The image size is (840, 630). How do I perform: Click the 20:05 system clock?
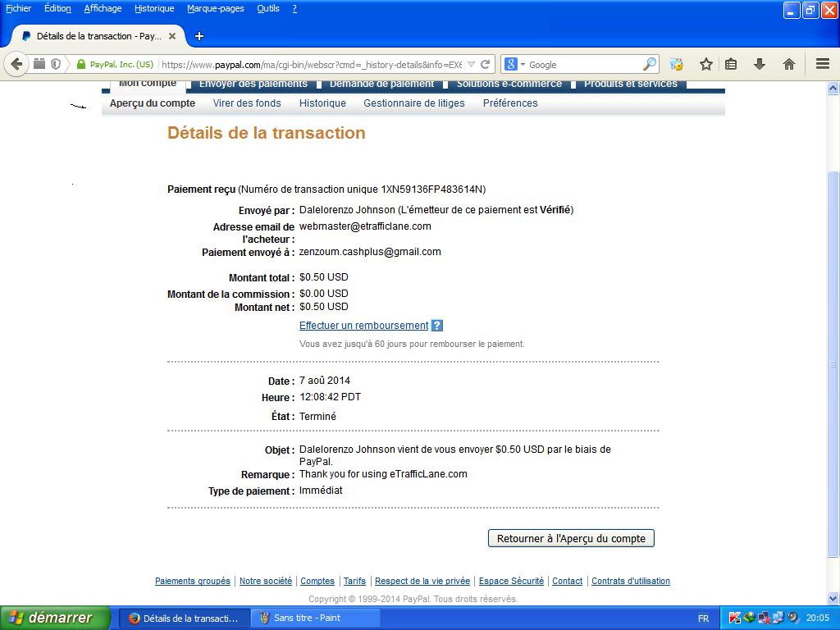click(x=818, y=618)
